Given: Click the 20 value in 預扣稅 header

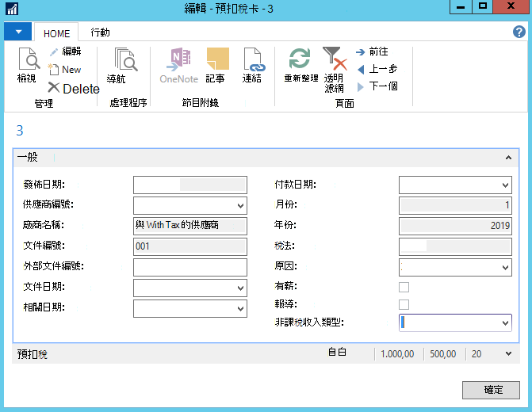Looking at the screenshot, I should [x=477, y=354].
